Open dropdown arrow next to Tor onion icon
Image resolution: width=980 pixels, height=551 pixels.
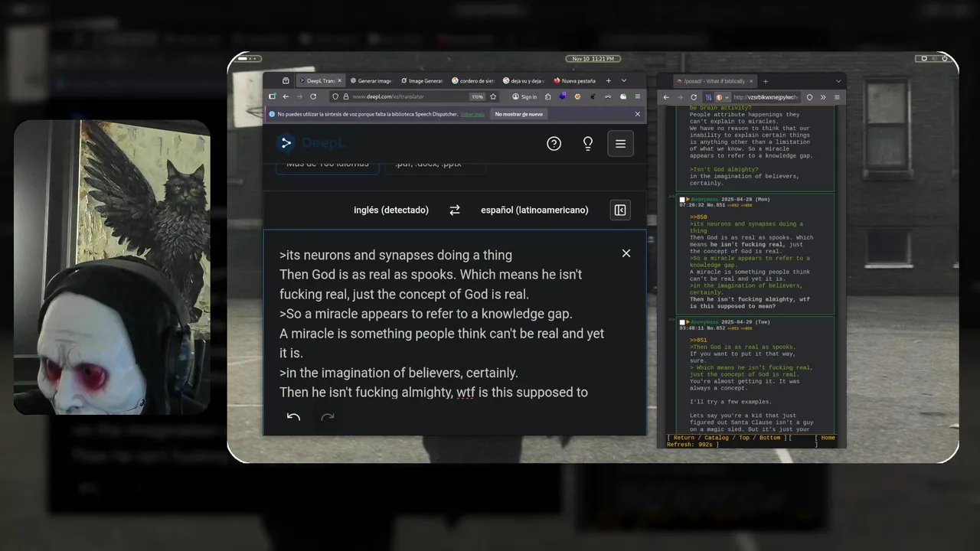[727, 97]
